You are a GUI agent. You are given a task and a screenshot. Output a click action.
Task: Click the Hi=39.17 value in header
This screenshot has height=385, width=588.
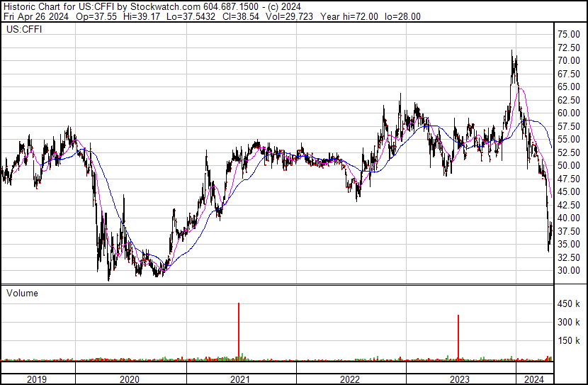click(142, 16)
